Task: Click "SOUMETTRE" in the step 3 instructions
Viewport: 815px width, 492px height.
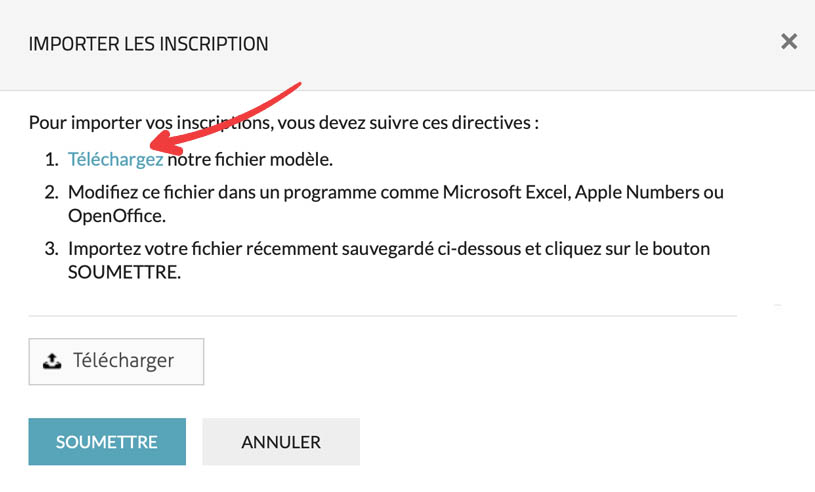Action: 123,271
